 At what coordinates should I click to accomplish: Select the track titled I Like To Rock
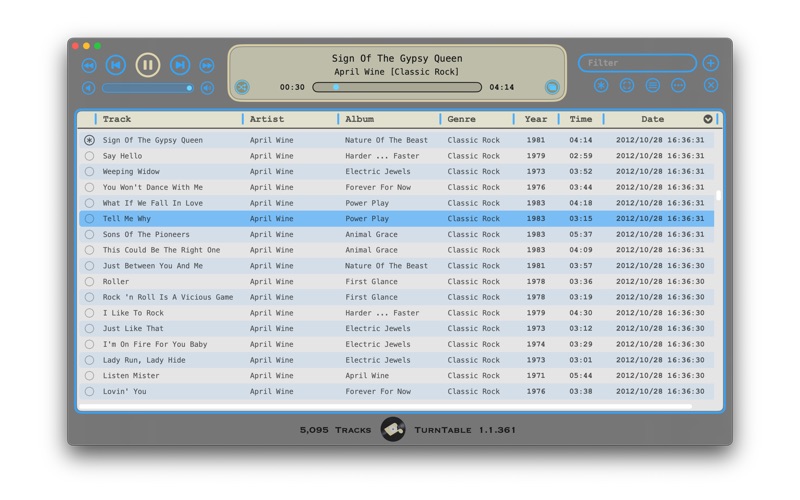(133, 313)
